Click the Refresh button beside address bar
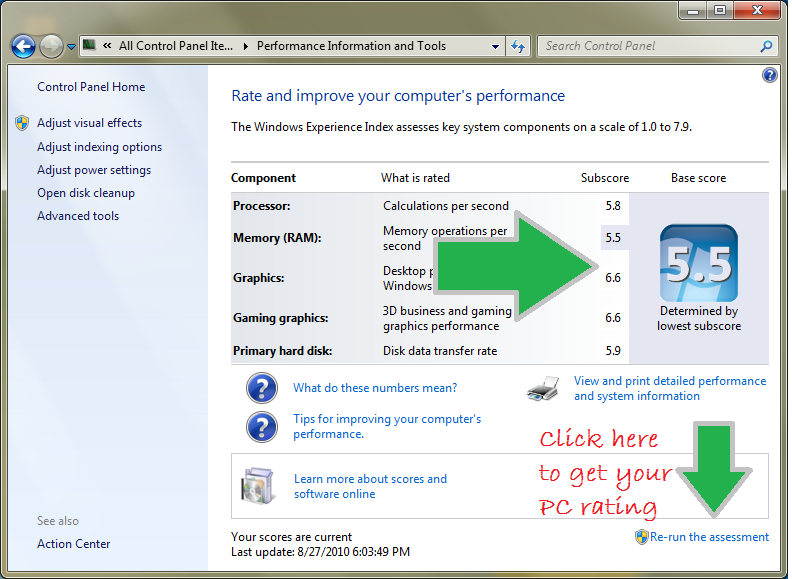Image resolution: width=792 pixels, height=579 pixels. click(518, 46)
